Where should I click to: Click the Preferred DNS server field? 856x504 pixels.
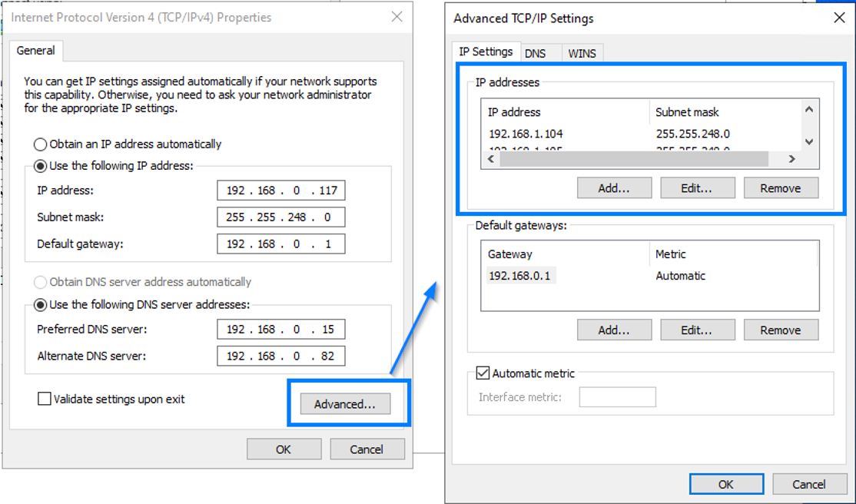tap(281, 330)
